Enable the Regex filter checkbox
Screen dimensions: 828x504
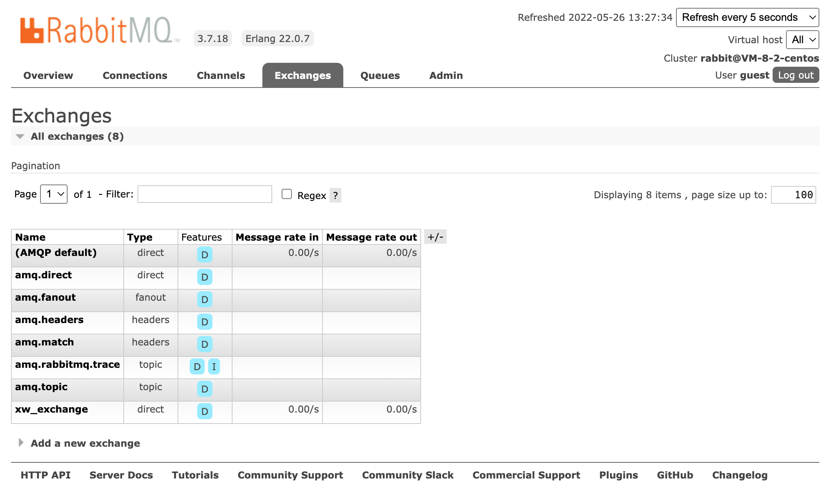[x=287, y=194]
